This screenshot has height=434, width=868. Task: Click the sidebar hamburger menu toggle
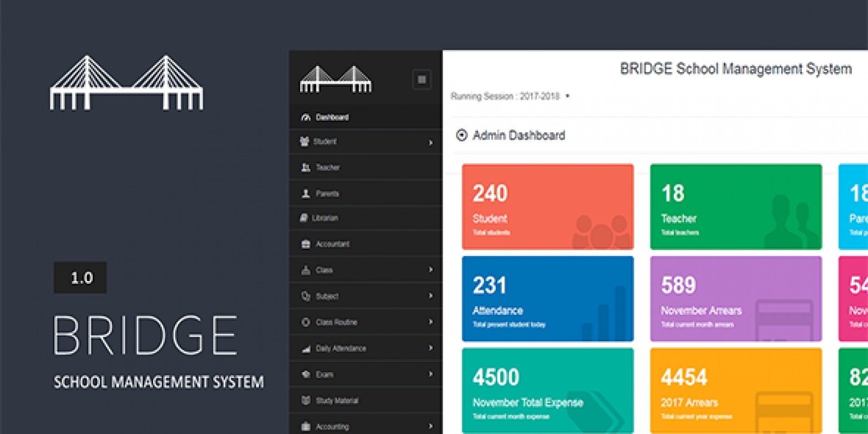(422, 80)
